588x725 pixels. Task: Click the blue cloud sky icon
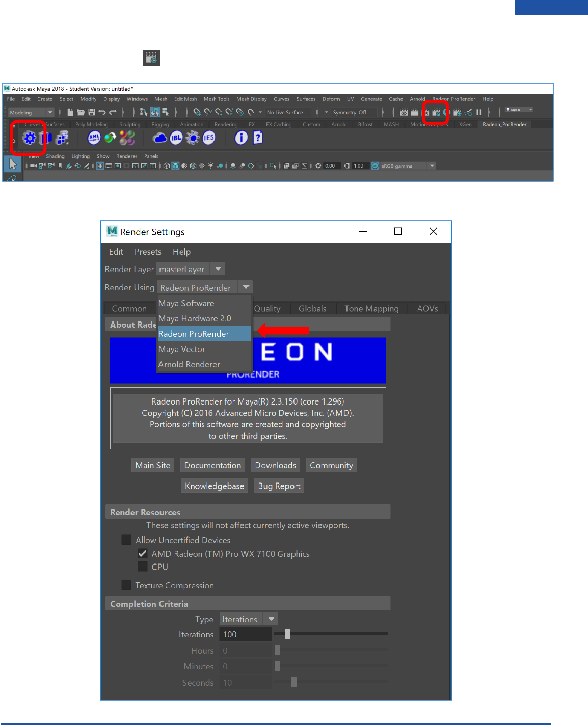[160, 138]
